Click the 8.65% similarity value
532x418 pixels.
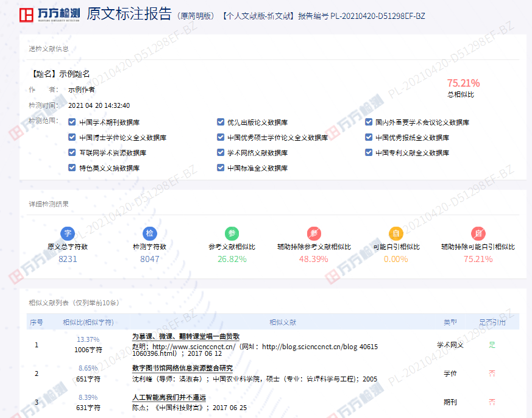(x=88, y=369)
